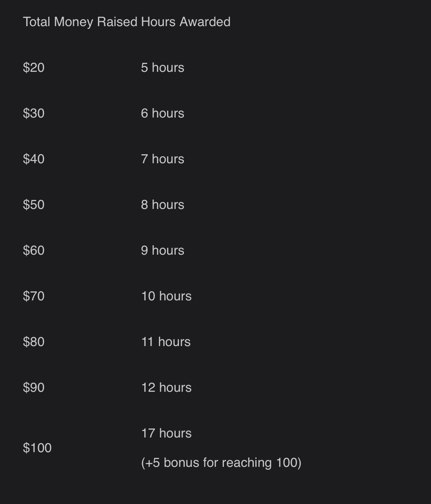Click the 5 hours cell
Screen dimensions: 431x504
point(163,67)
